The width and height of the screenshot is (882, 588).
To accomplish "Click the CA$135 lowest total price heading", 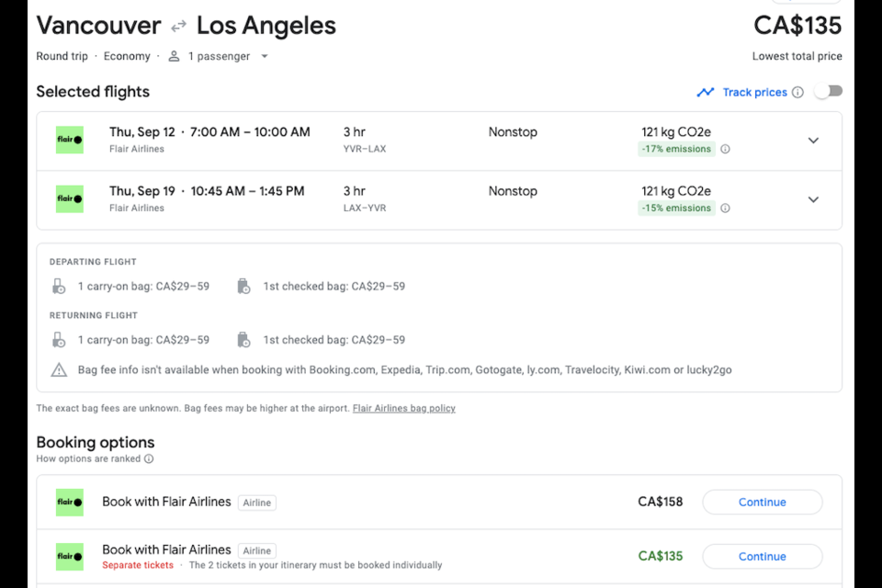I will (x=797, y=26).
